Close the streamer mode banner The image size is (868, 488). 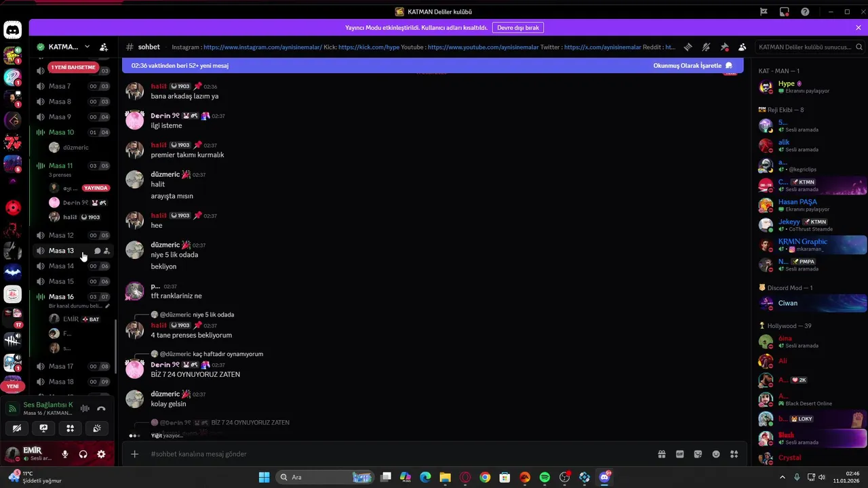[x=858, y=28]
